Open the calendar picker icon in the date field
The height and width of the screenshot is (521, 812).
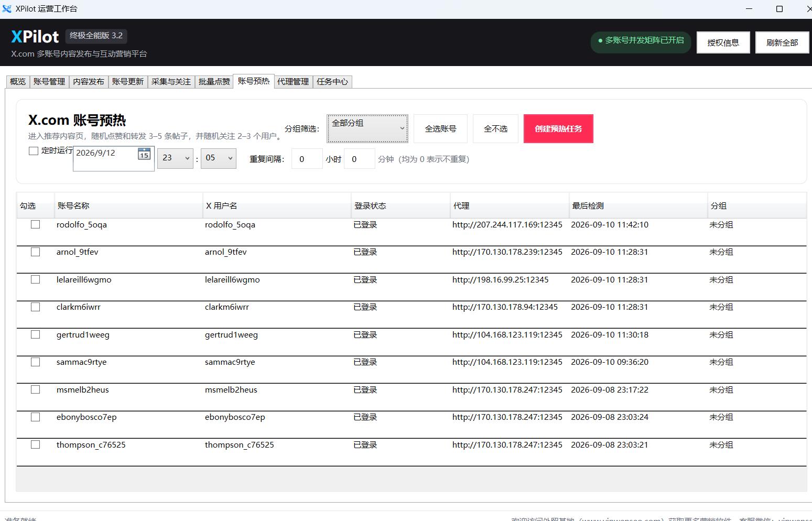click(144, 154)
